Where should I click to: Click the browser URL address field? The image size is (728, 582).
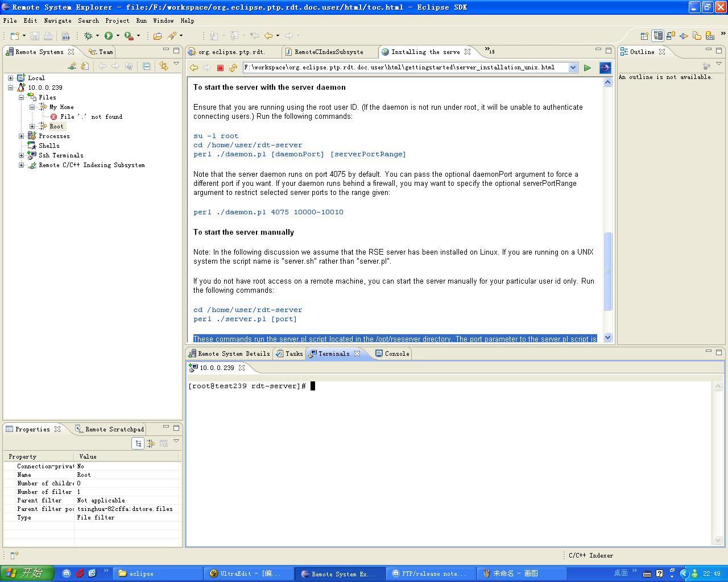404,68
